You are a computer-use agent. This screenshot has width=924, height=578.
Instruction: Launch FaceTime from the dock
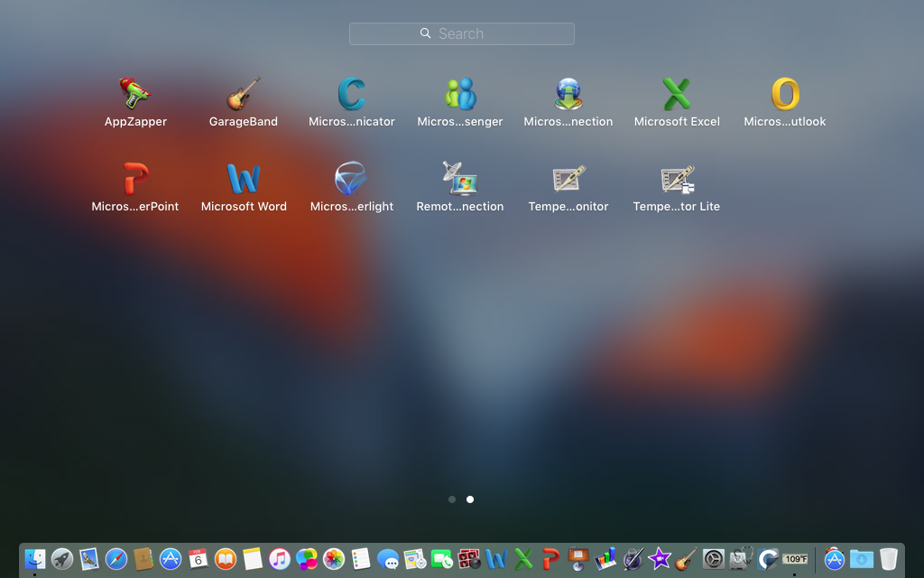tap(442, 558)
